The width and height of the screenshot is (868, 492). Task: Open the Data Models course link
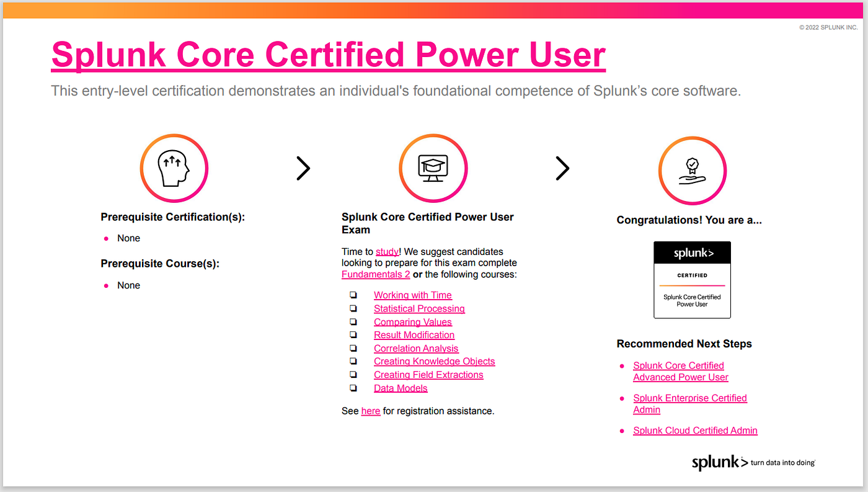click(401, 388)
